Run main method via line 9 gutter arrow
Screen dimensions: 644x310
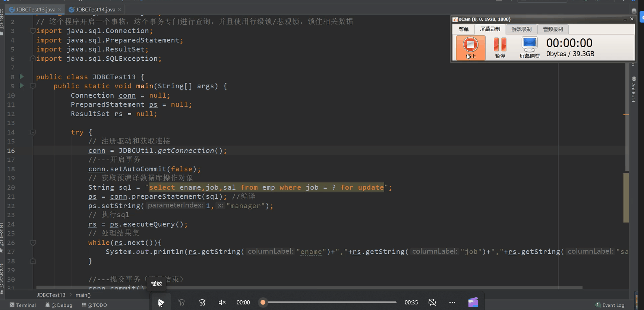[22, 86]
